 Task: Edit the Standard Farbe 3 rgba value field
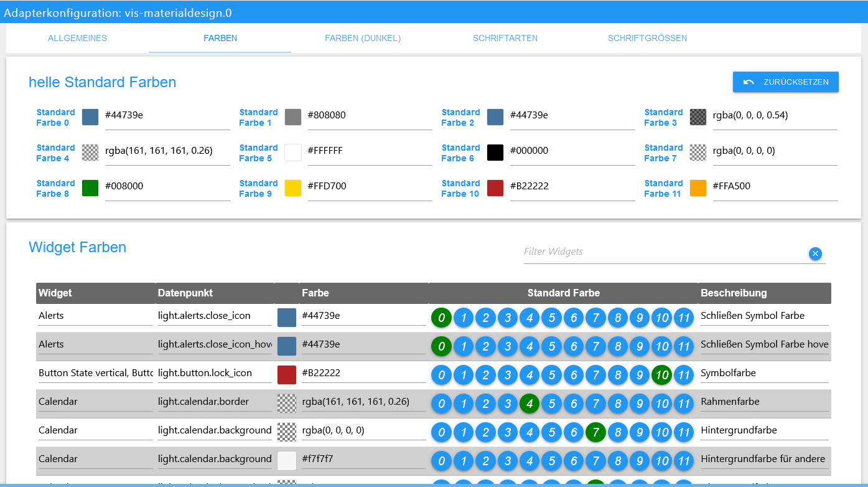775,116
